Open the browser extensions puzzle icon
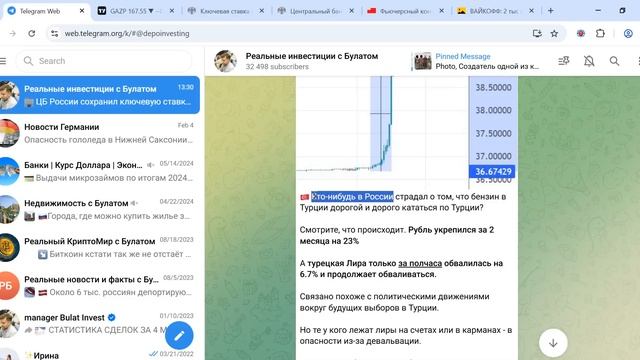Screen dimensions: 640x360 600,33
